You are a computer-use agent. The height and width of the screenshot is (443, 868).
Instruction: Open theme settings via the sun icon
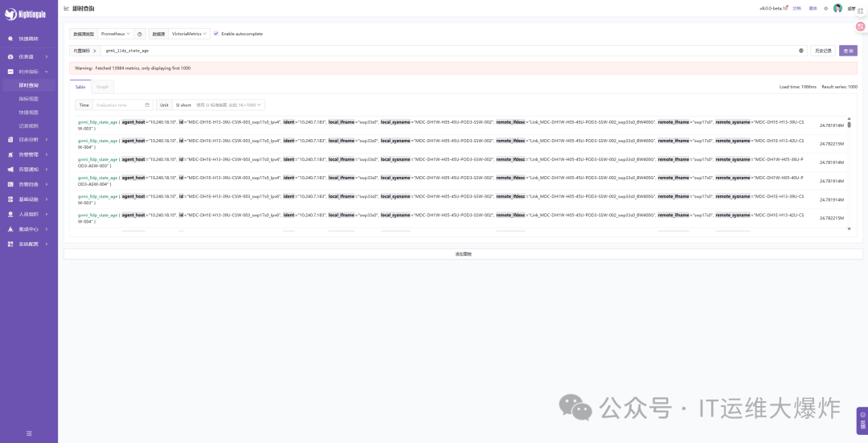[825, 8]
